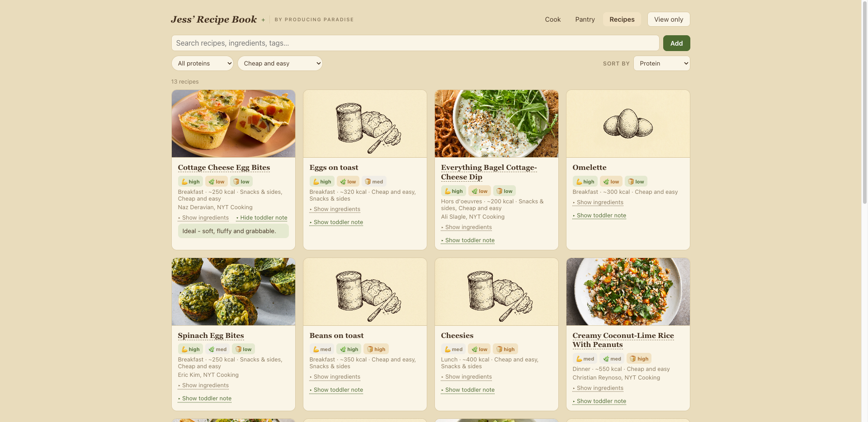This screenshot has width=868, height=422.
Task: Show ingredients for Cheesies
Action: click(467, 377)
